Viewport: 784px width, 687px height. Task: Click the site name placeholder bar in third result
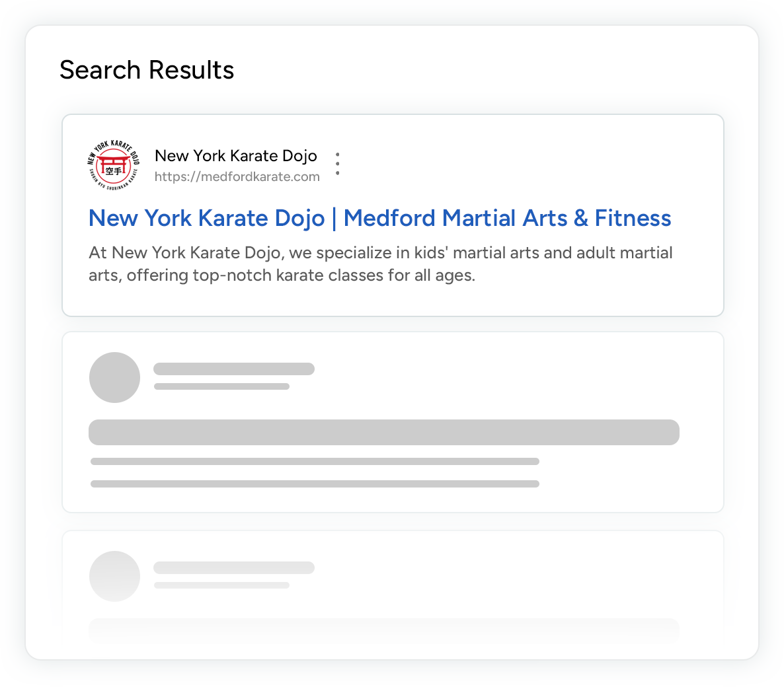point(234,567)
